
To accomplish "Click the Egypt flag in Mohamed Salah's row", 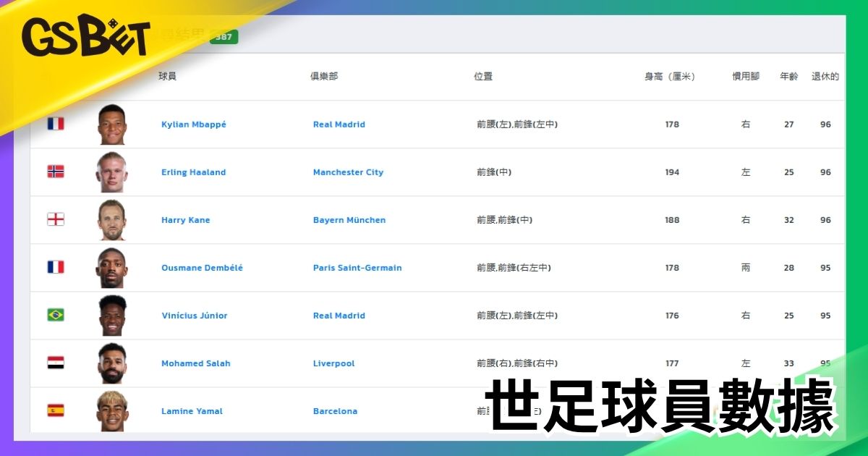I will click(x=56, y=363).
